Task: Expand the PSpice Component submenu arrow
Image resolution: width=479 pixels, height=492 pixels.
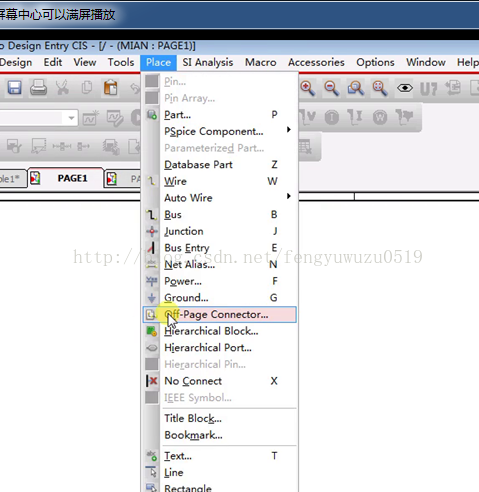Action: tap(289, 129)
